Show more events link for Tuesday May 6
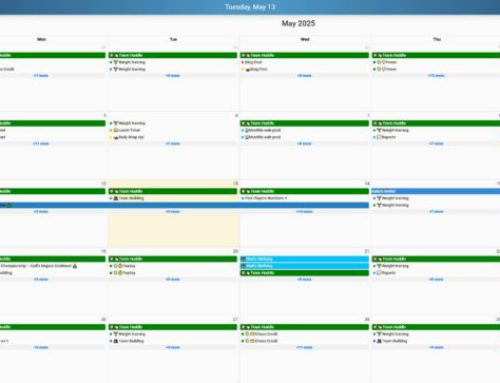 pos(173,144)
